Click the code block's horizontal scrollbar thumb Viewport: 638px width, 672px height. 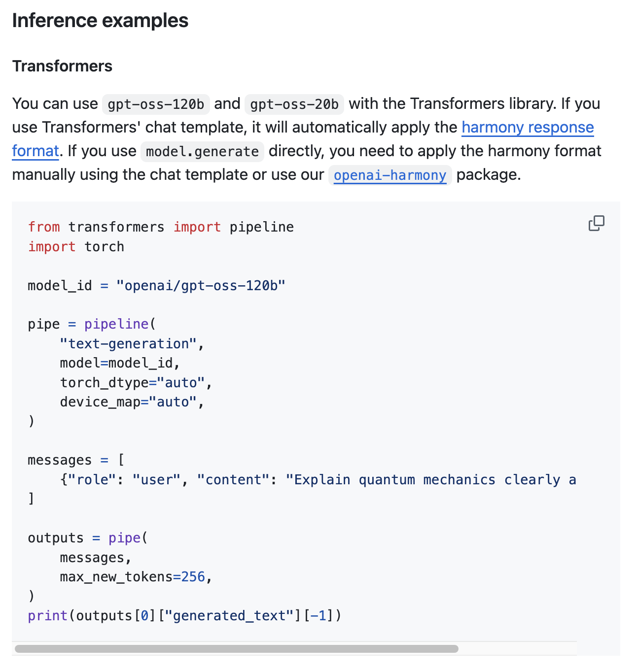237,648
